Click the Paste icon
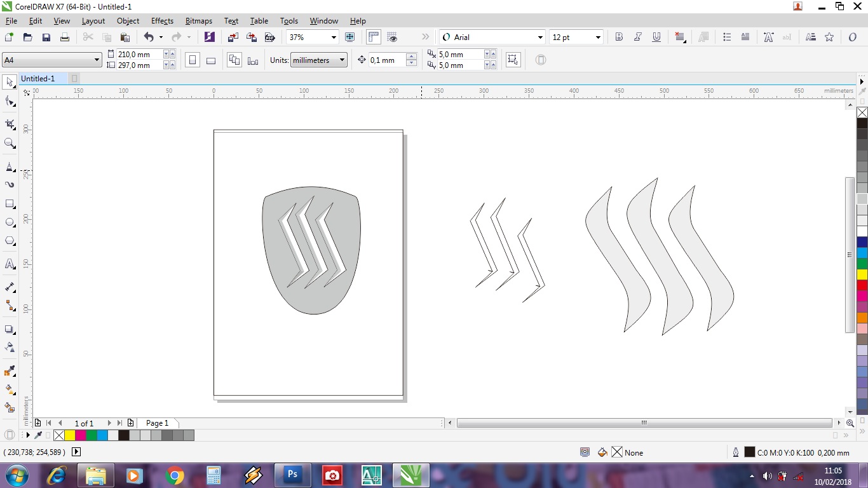The width and height of the screenshot is (868, 488). (125, 37)
